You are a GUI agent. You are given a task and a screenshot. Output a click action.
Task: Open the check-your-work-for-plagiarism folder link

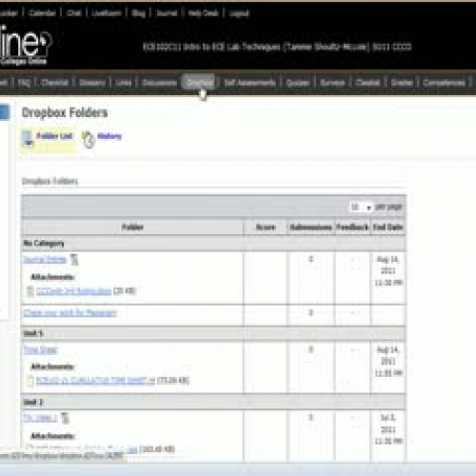(70, 313)
